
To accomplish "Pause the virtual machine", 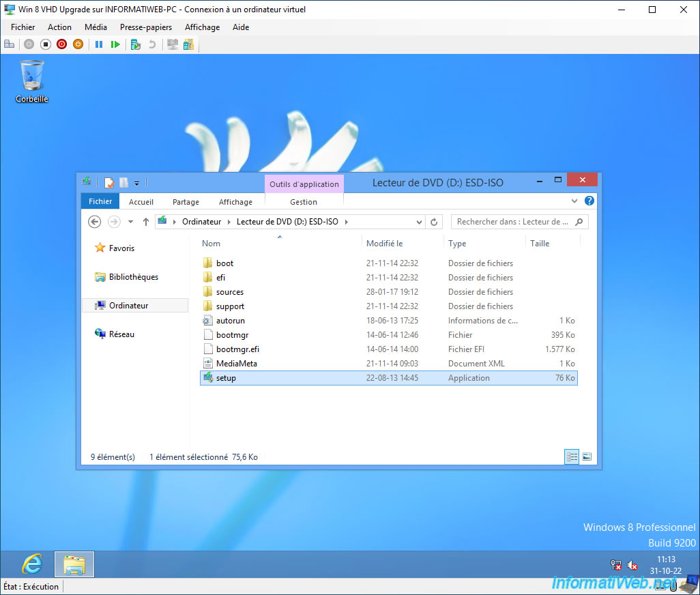I will tap(98, 44).
